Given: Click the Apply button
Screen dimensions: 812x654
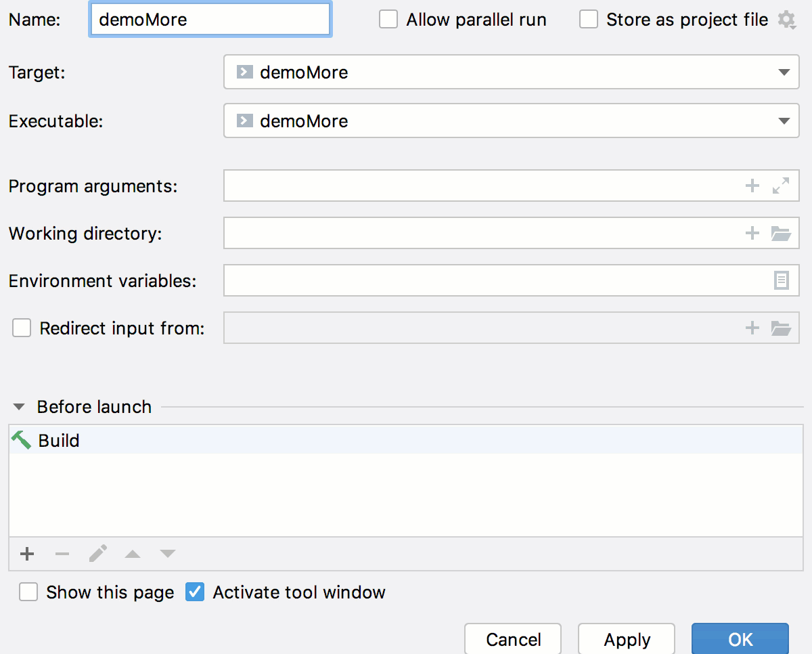Looking at the screenshot, I should 627,639.
